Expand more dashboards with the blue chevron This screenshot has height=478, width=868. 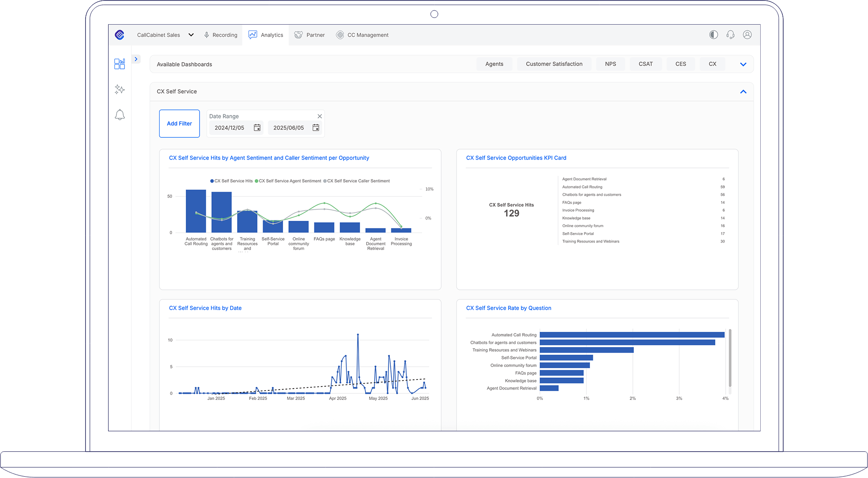743,64
